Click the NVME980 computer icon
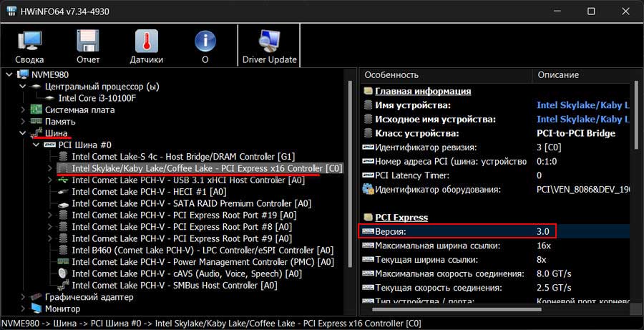The width and height of the screenshot is (644, 330). click(x=23, y=74)
